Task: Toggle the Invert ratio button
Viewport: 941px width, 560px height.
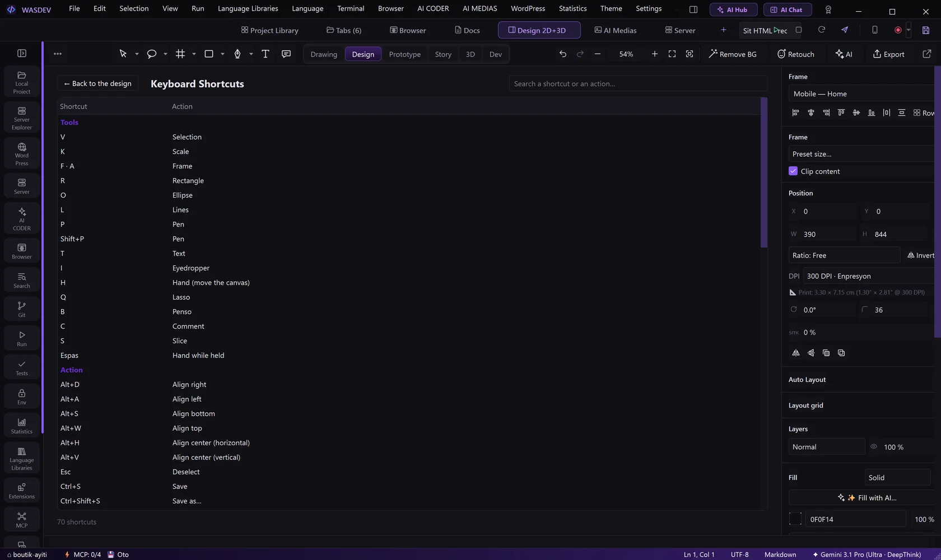Action: [x=920, y=255]
